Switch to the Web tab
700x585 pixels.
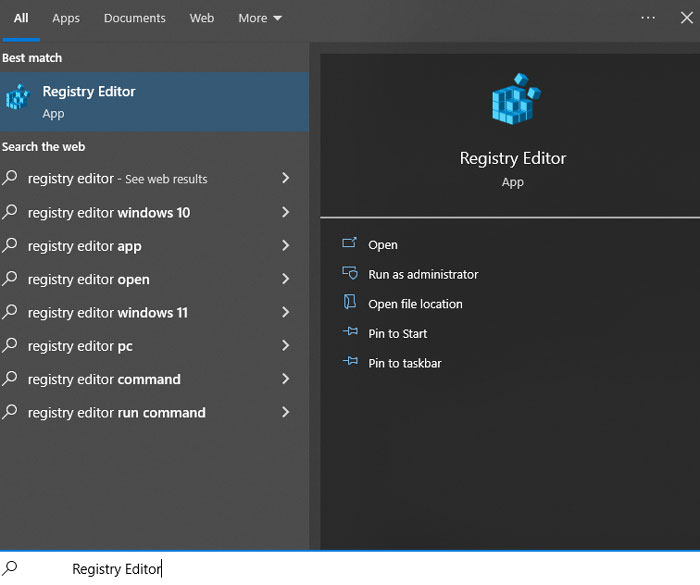tap(201, 18)
